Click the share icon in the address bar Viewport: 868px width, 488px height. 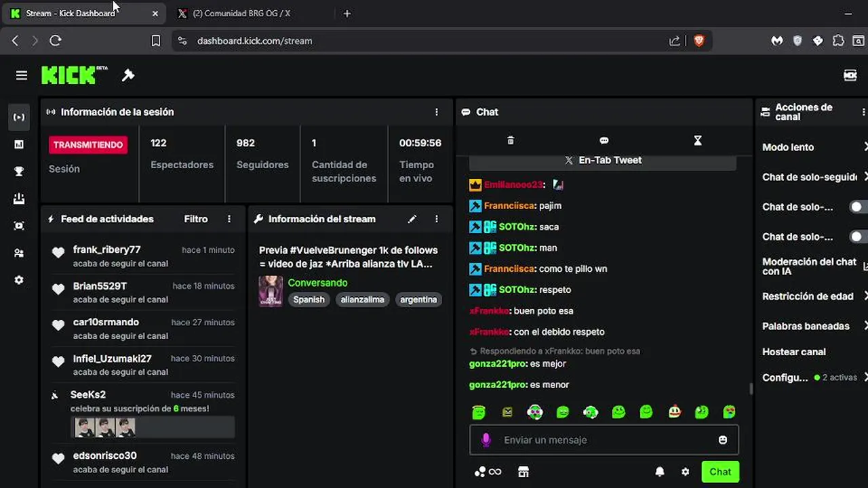pos(675,41)
